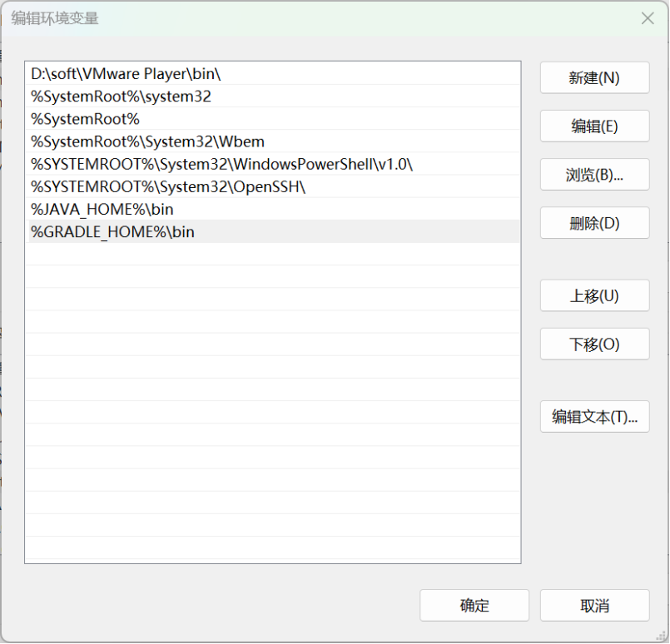The image size is (670, 644).
Task: Click the 新建(N) button
Action: tap(594, 78)
